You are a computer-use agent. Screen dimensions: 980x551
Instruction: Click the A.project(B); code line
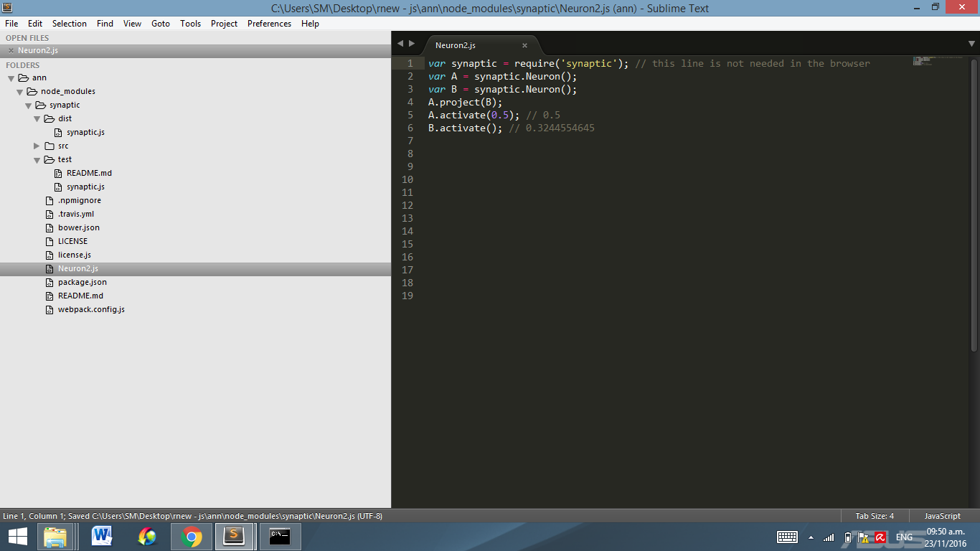[x=465, y=102]
